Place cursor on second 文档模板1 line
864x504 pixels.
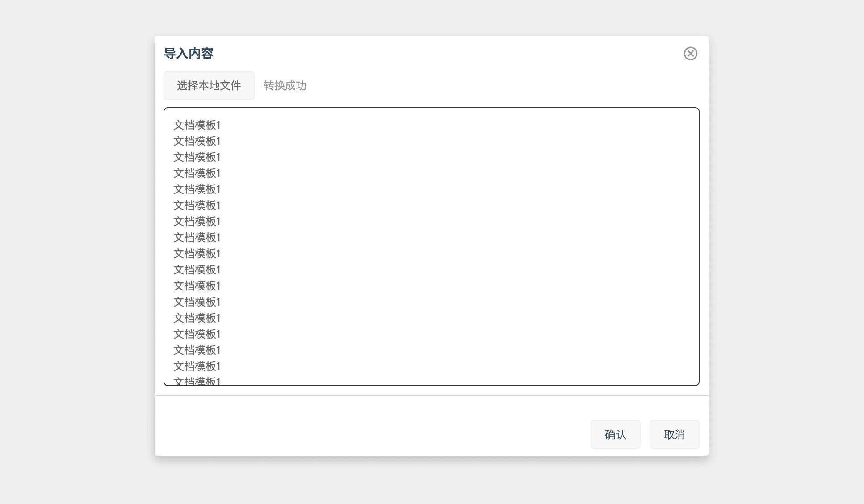[x=197, y=141]
